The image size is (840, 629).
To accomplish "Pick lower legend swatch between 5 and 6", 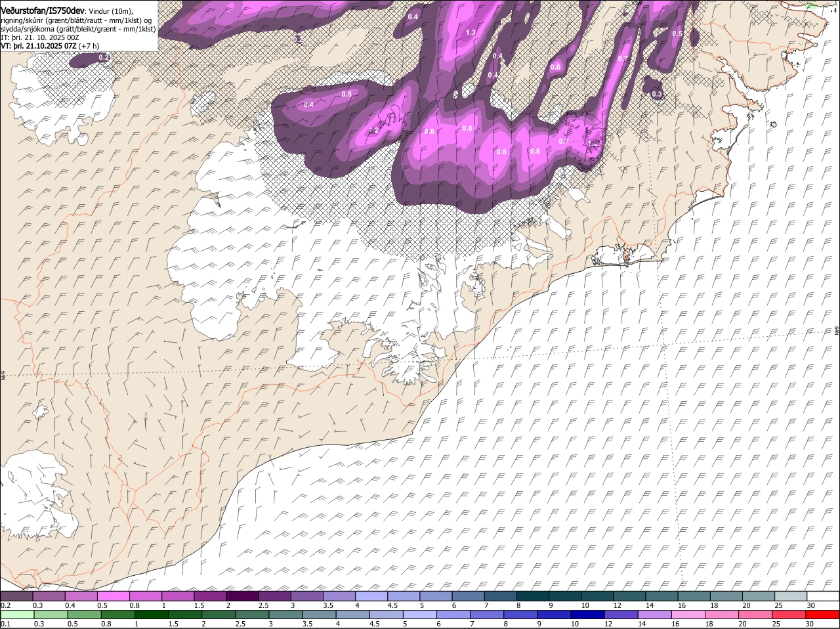I will pos(421,615).
